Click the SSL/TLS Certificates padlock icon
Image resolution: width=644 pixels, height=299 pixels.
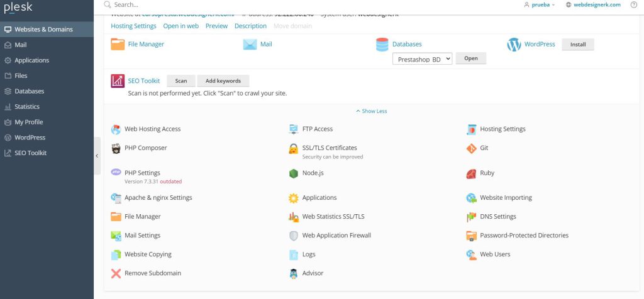293,148
